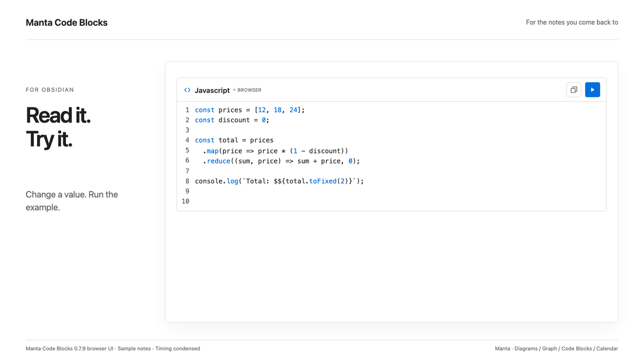Screen dimensions: 644x362
Task: Copy the code block contents
Action: pos(574,90)
